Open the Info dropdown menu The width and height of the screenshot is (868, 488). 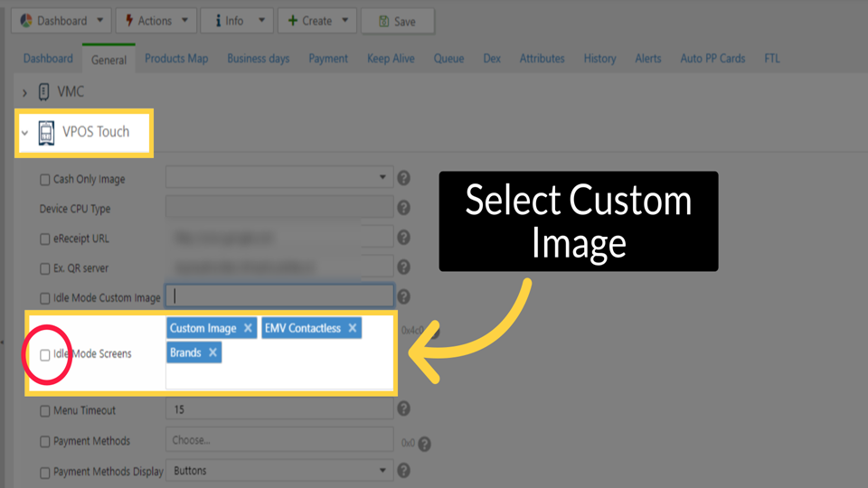237,21
